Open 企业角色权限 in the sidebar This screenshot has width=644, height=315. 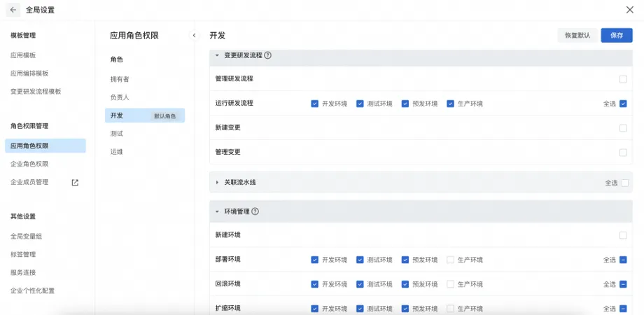29,164
